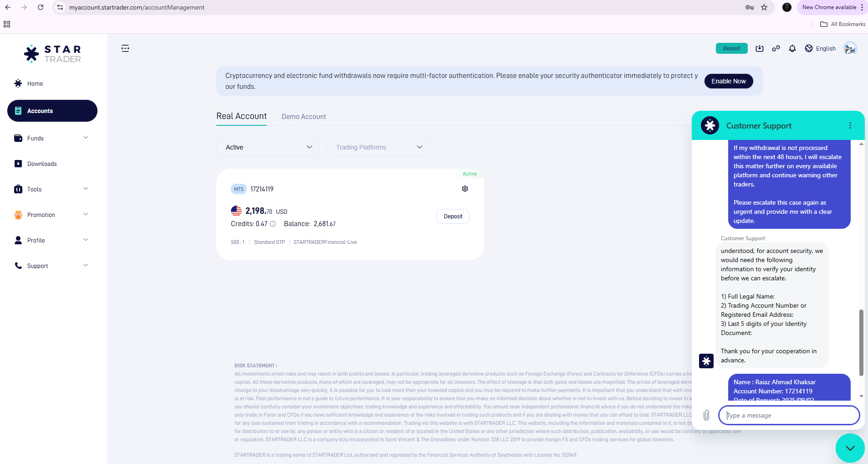Expand the Tools submenu chevron
The width and height of the screenshot is (868, 464).
point(86,189)
